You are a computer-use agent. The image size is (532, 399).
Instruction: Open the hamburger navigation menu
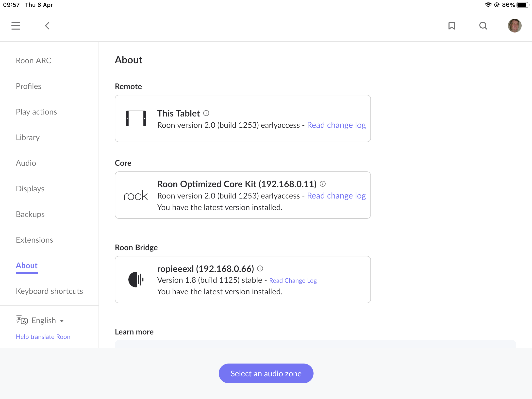pos(16,26)
